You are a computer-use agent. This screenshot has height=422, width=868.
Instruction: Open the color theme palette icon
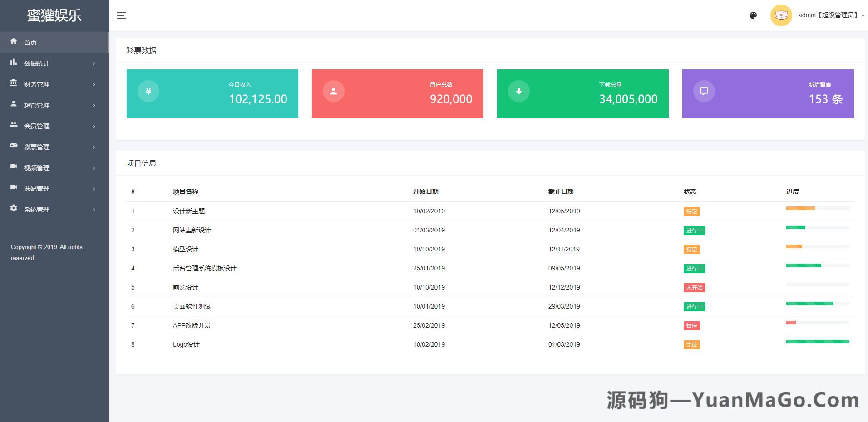tap(753, 15)
